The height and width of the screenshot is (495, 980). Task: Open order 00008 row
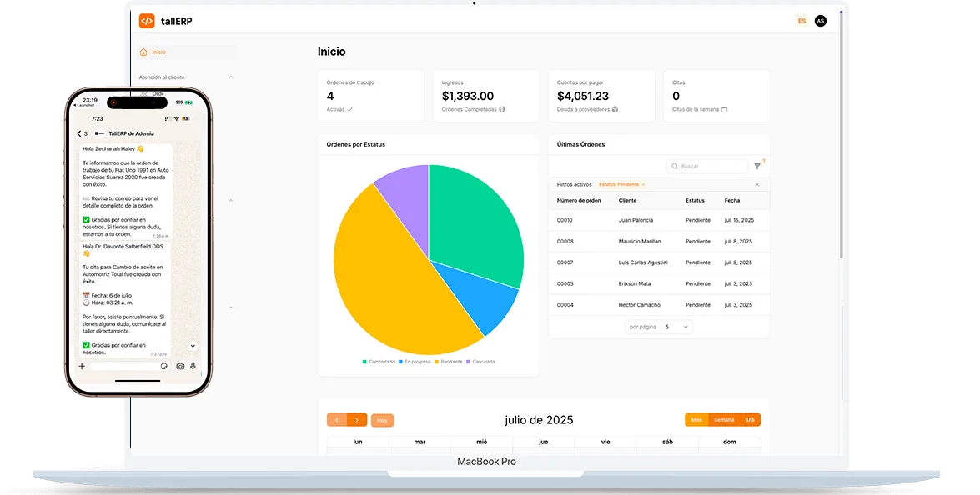tap(659, 242)
